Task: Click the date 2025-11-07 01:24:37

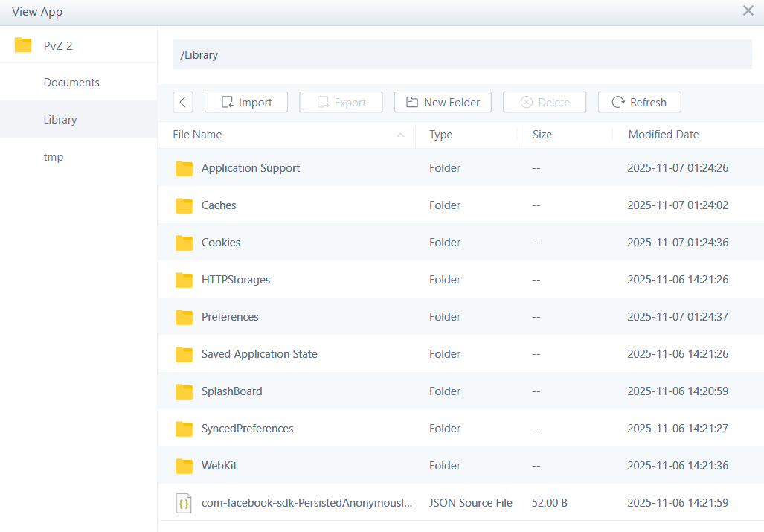Action: click(678, 317)
